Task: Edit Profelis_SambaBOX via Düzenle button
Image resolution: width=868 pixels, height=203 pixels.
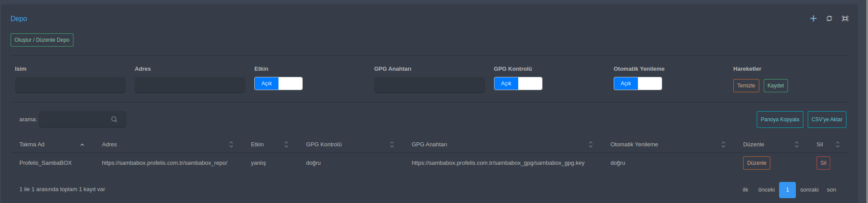Action: (757, 163)
